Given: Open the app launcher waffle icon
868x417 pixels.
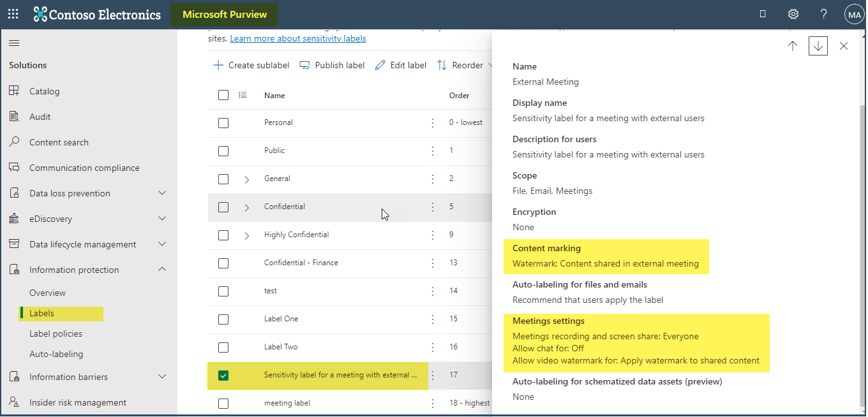Looking at the screenshot, I should click(x=13, y=13).
